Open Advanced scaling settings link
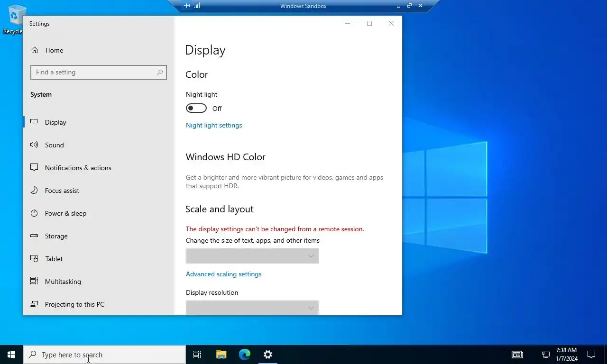This screenshot has height=364, width=607. (224, 274)
